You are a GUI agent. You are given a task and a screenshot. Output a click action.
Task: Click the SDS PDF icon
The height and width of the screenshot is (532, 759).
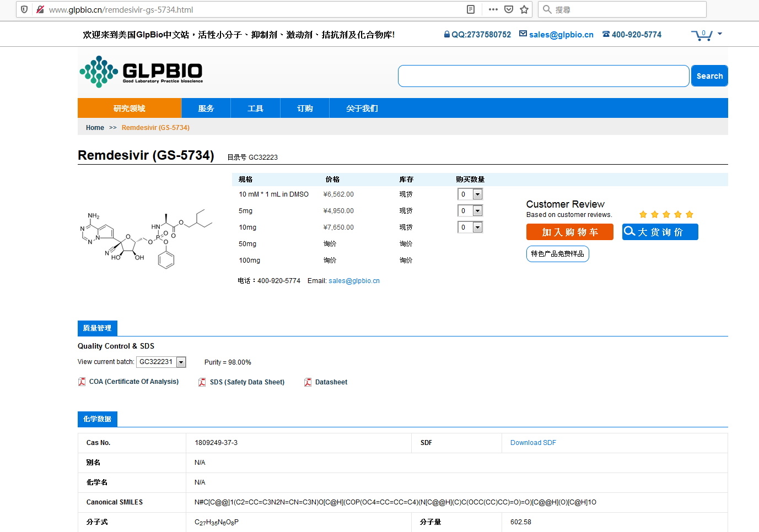[202, 382]
